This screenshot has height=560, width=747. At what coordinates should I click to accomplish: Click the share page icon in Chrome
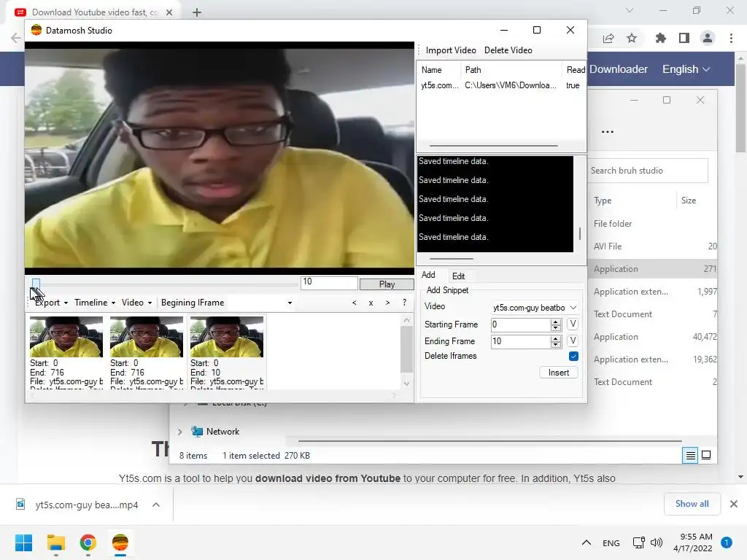point(608,38)
